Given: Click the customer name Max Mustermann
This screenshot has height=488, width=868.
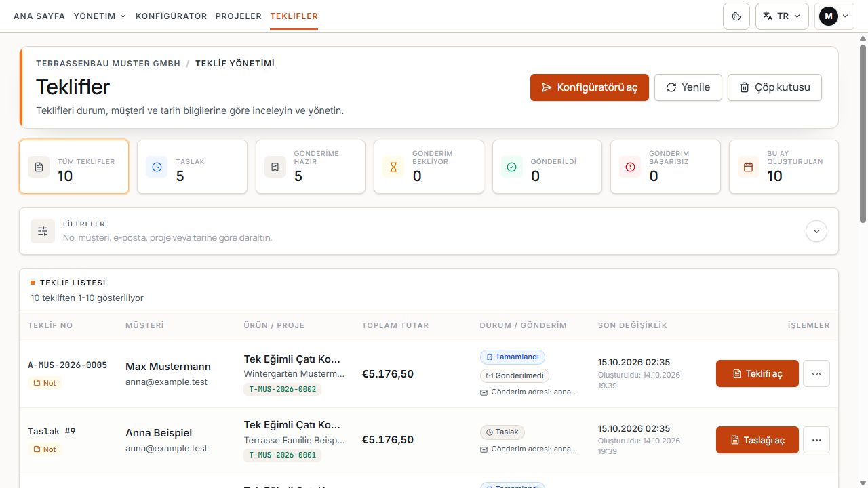Looking at the screenshot, I should [168, 367].
